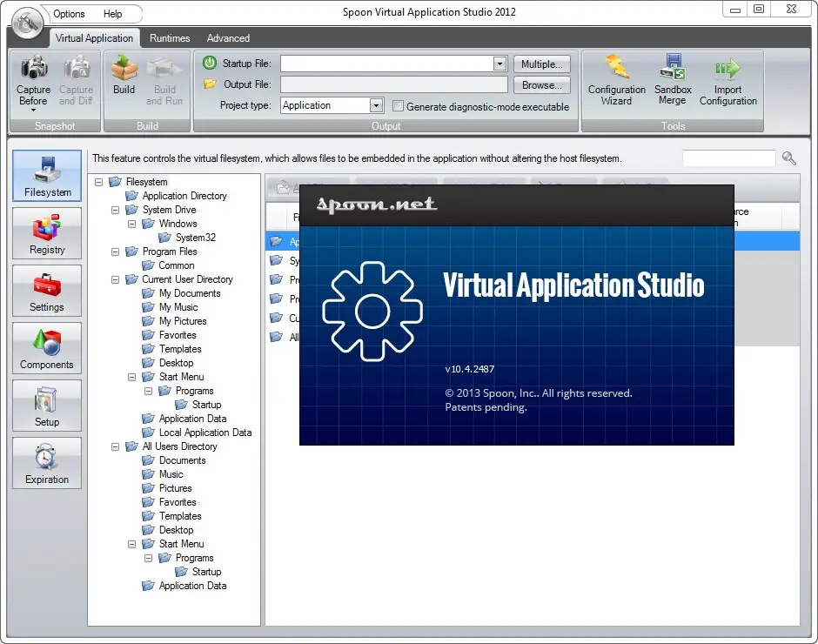Click the Output File folder icon
818x644 pixels.
tap(210, 84)
